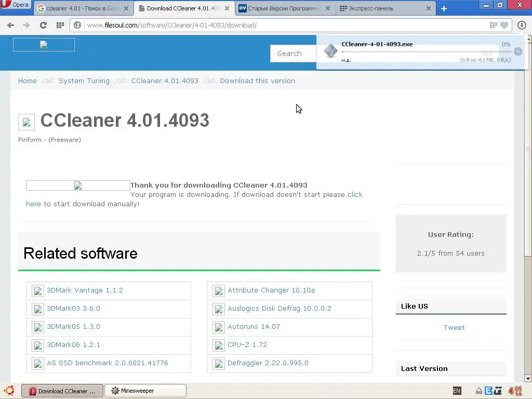This screenshot has width=532, height=399.
Task: Open 3DMark06 1.2.1 link
Action: coord(74,345)
